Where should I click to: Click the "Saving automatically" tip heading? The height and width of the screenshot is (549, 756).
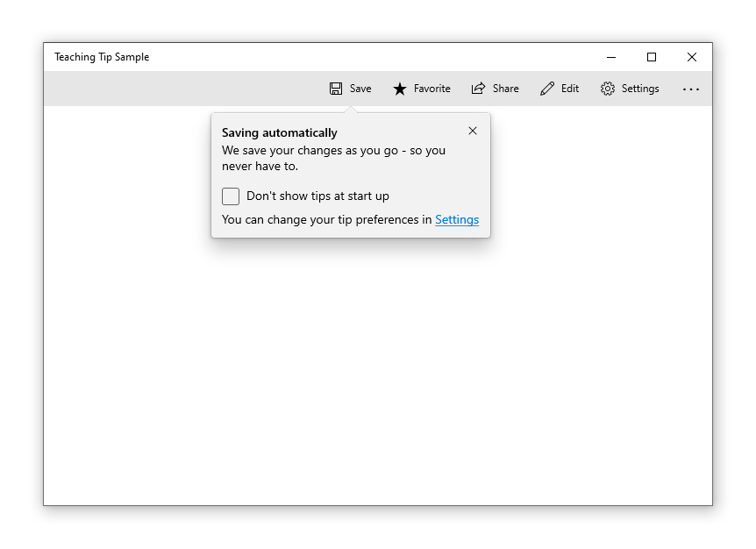(279, 132)
